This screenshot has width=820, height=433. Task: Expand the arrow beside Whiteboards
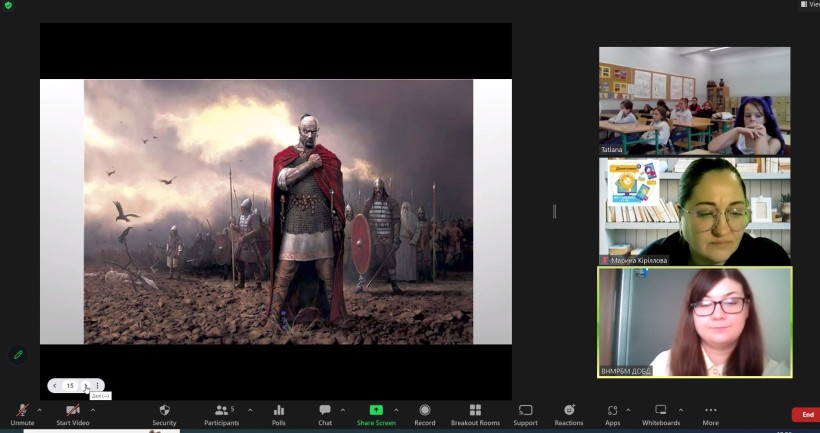coord(680,410)
